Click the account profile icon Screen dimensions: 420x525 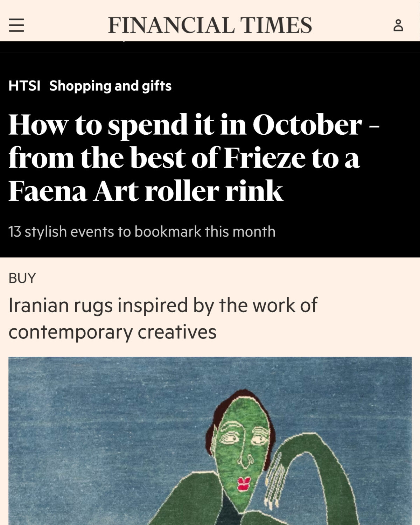tap(398, 26)
